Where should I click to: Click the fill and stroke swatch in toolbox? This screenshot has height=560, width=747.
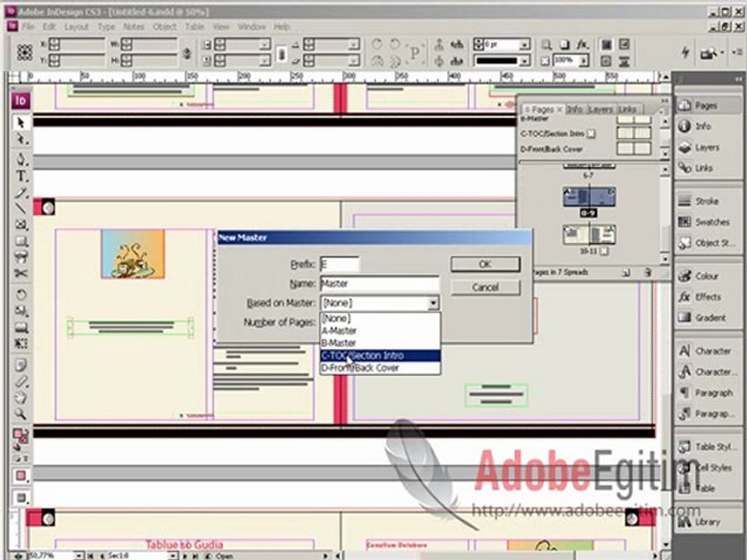(x=20, y=436)
